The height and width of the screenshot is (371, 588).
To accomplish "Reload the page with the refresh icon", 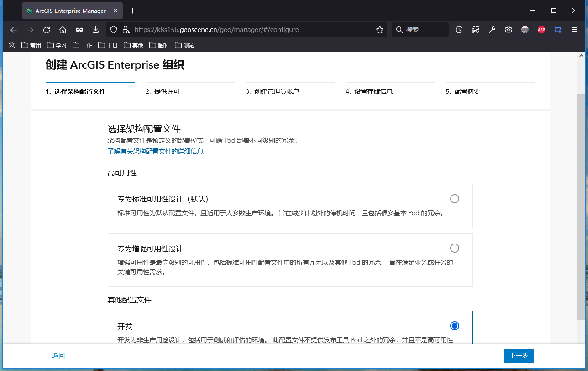I will pyautogui.click(x=47, y=30).
